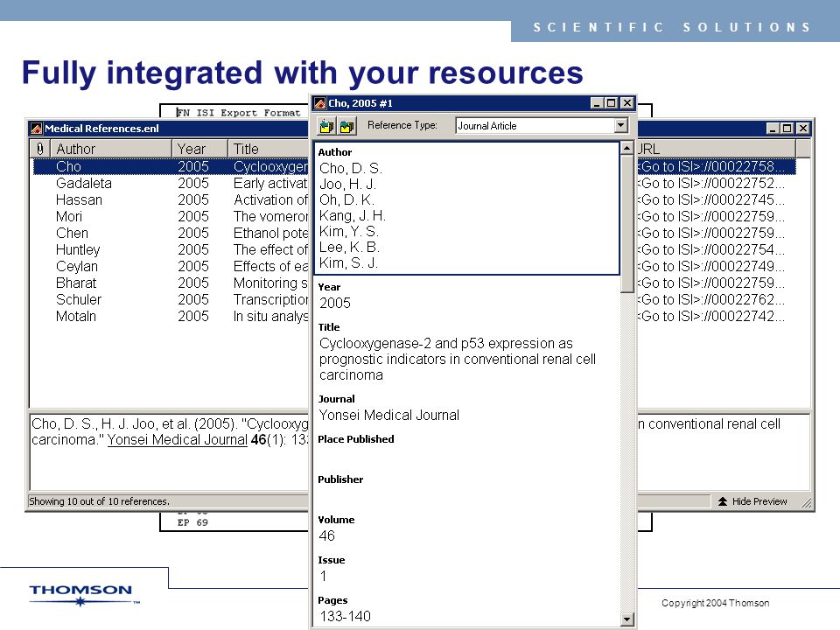The height and width of the screenshot is (630, 840).
Task: Click EndNote icon in Medical References.enl title bar
Action: coord(37,129)
